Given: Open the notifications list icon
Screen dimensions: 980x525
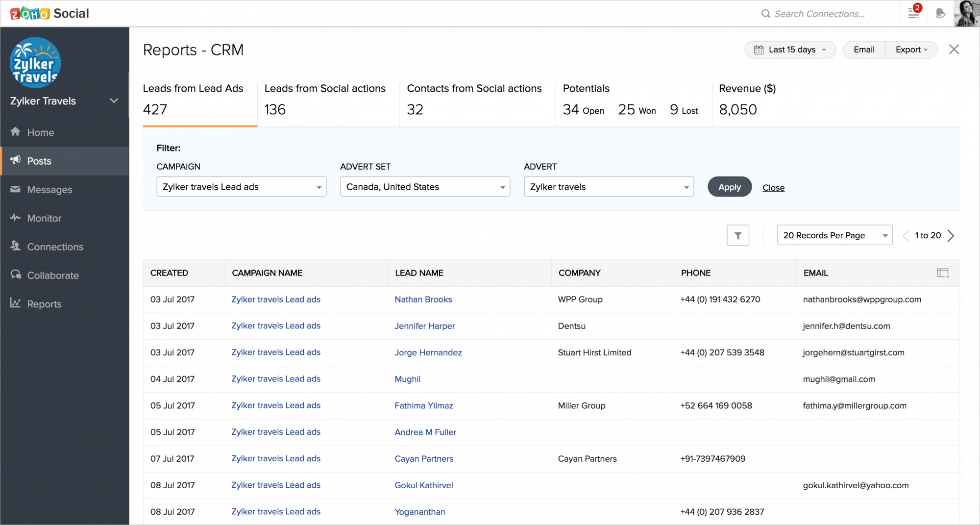Looking at the screenshot, I should pos(914,13).
